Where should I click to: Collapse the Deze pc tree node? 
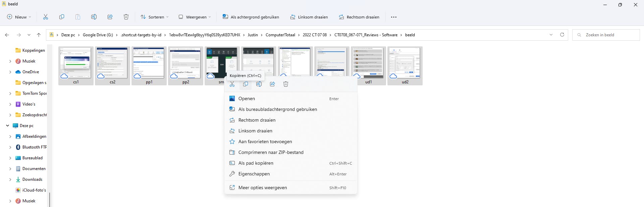pos(7,126)
